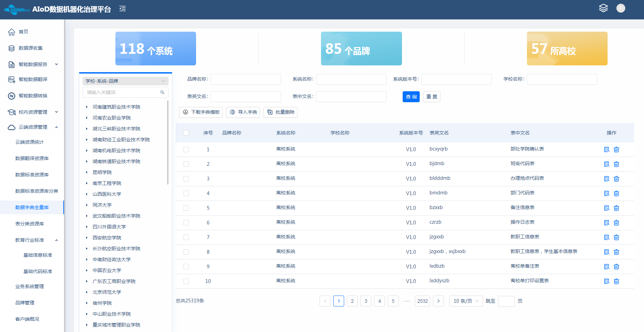Click trash icon for row 6 czrzb
The height and width of the screenshot is (332, 644).
(x=616, y=223)
